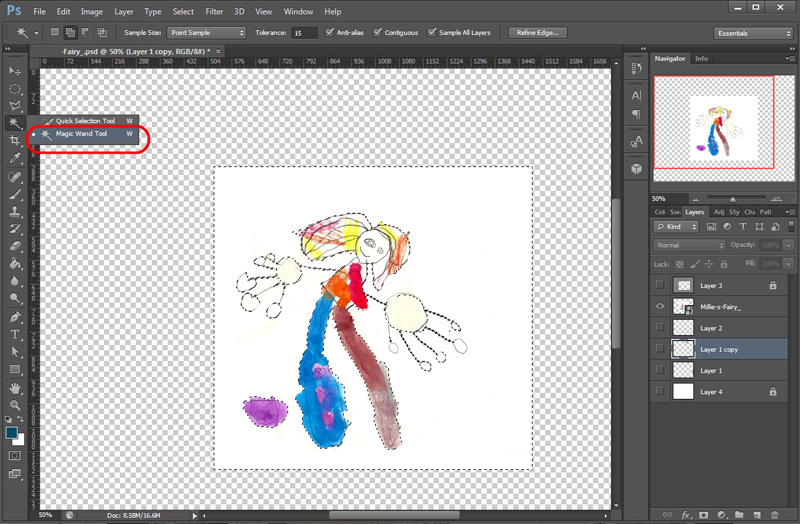Select the Horizontal Type tool
This screenshot has width=800, height=524.
pyautogui.click(x=15, y=335)
